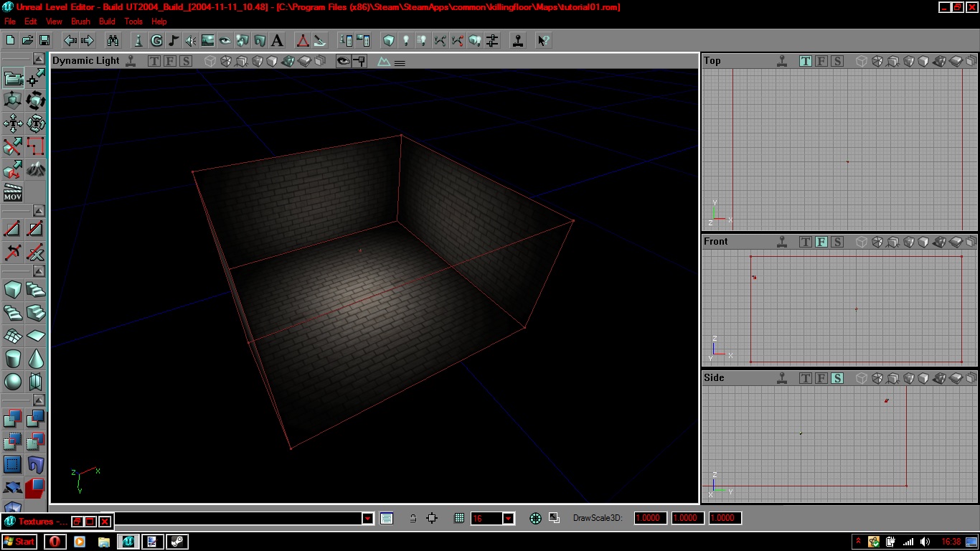Toggle Side view 'S' in Side viewport

(837, 378)
